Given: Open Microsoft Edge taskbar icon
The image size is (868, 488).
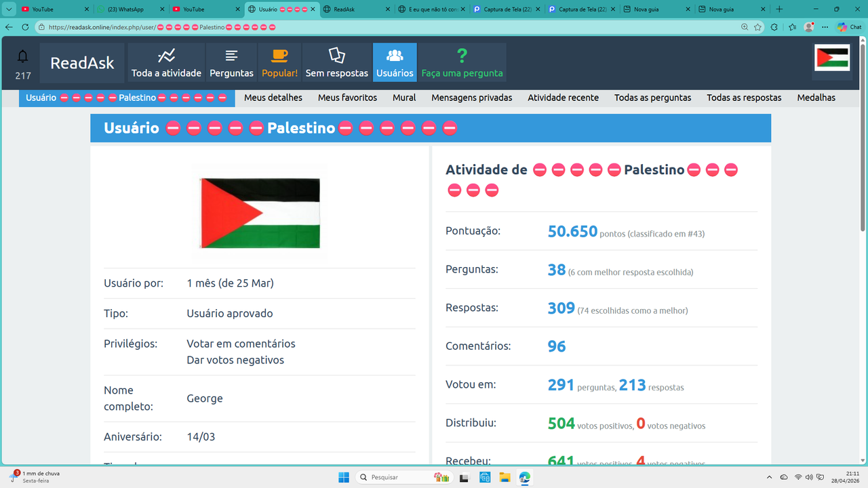Looking at the screenshot, I should click(x=524, y=477).
